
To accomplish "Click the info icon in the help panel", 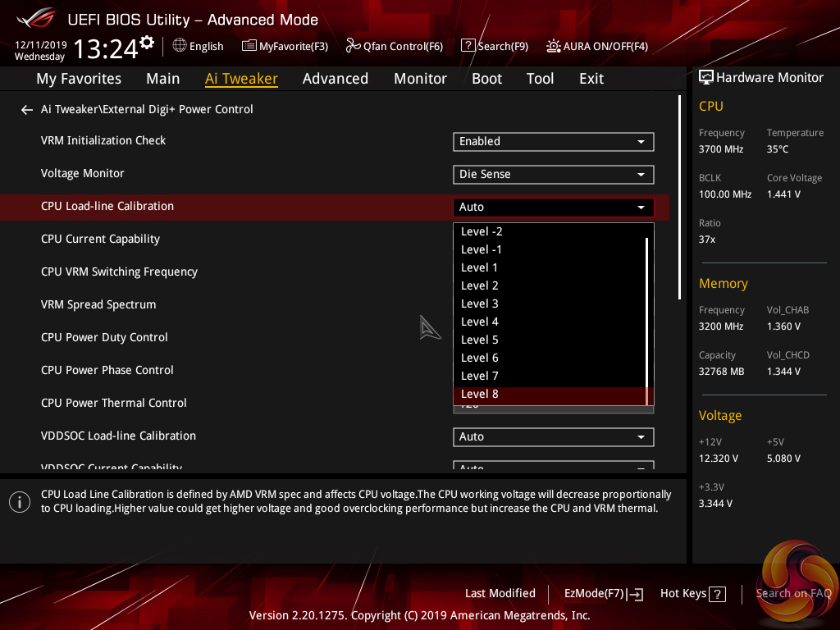I will (x=20, y=502).
